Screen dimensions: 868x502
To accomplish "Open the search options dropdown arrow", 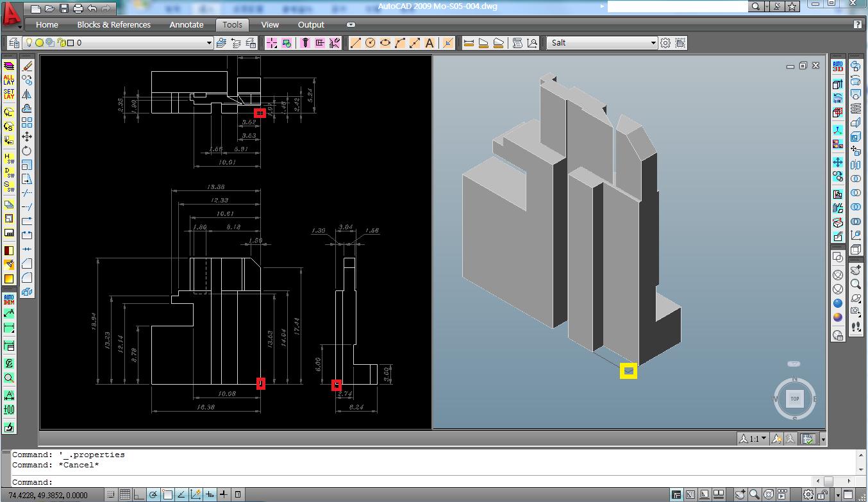I will click(x=766, y=6).
